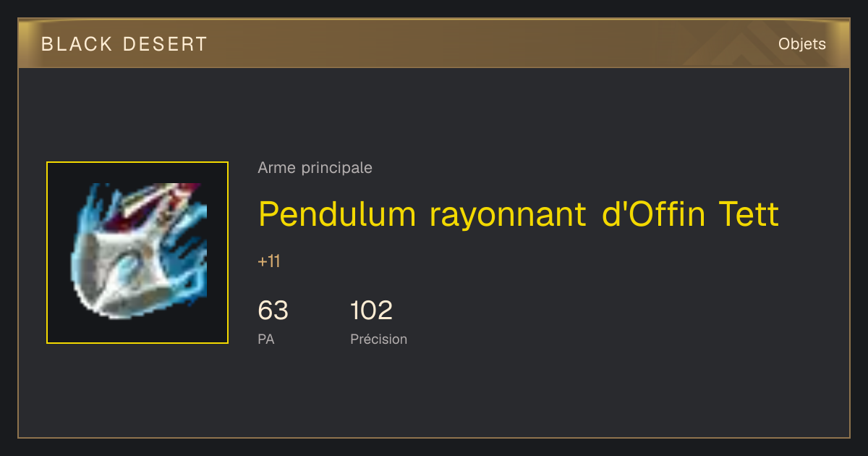Click the word Pendulum in the item name
Screen dimensions: 868x456
click(x=337, y=214)
